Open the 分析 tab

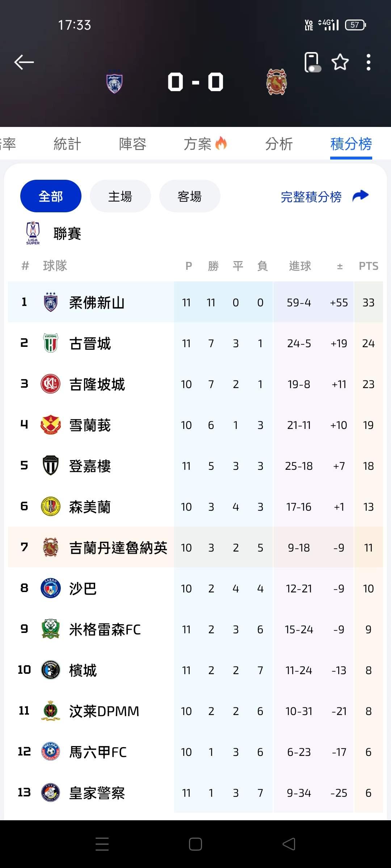click(x=279, y=144)
